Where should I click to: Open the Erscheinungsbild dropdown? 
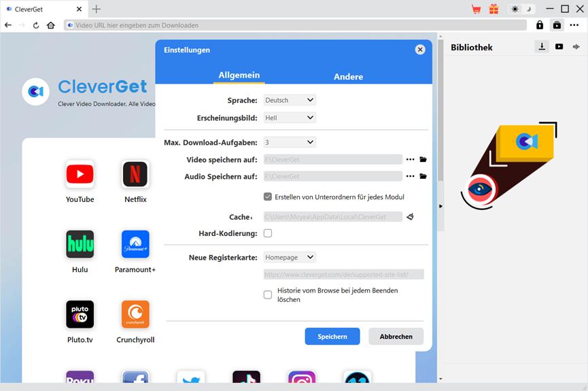(x=290, y=118)
